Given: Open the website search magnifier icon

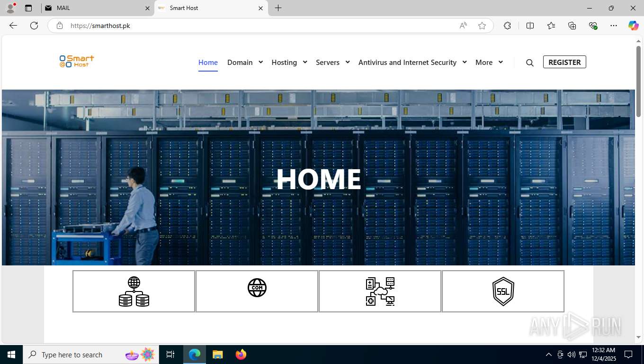Looking at the screenshot, I should [530, 63].
